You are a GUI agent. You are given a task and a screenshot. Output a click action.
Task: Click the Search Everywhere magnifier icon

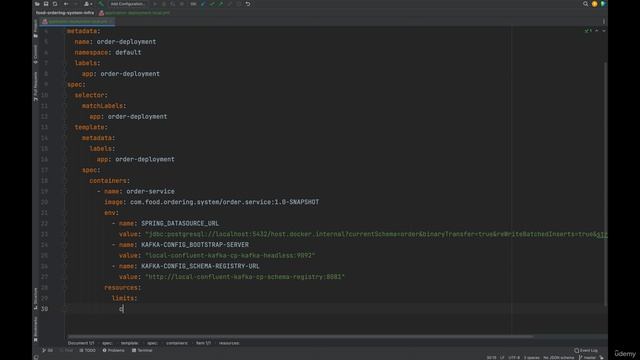(x=585, y=4)
